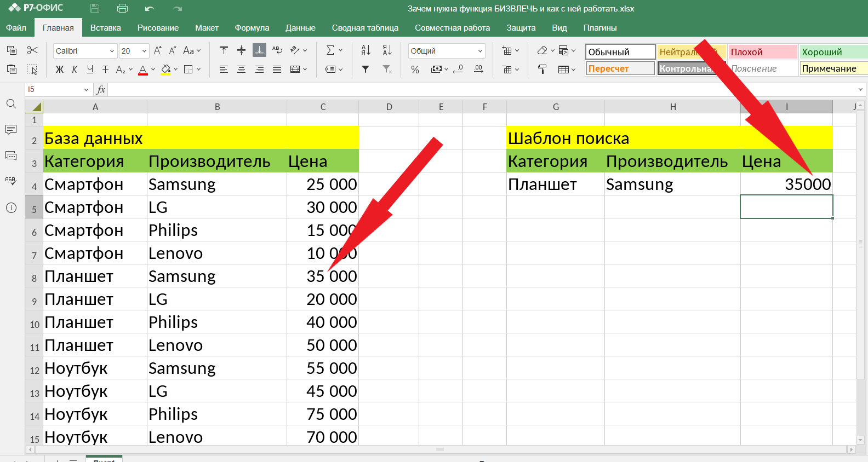The height and width of the screenshot is (462, 868).
Task: Click the Sum (Σ) function icon
Action: [330, 50]
